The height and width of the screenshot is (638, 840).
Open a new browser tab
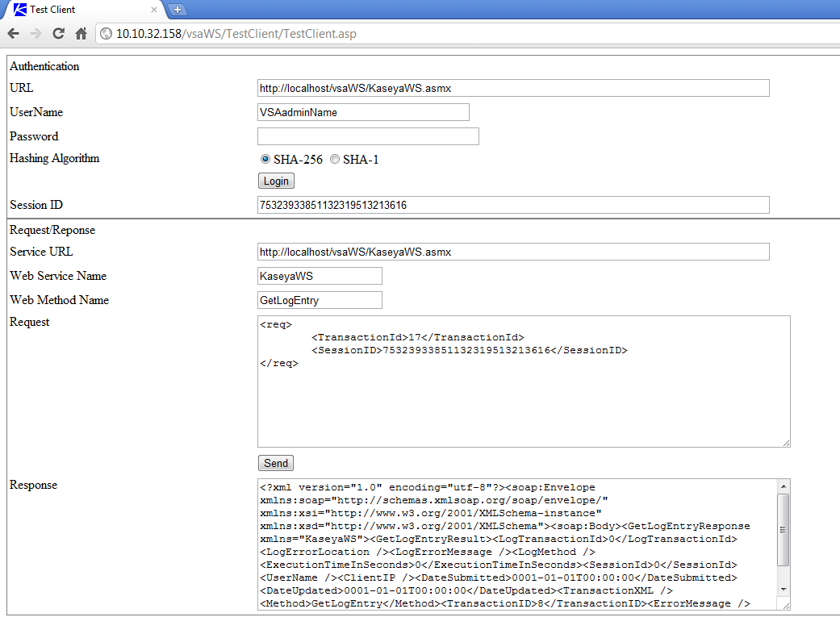click(178, 10)
